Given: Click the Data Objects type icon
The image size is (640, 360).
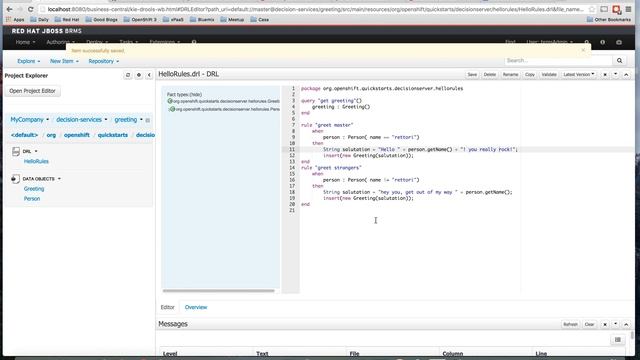Looking at the screenshot, I should click(x=16, y=179).
